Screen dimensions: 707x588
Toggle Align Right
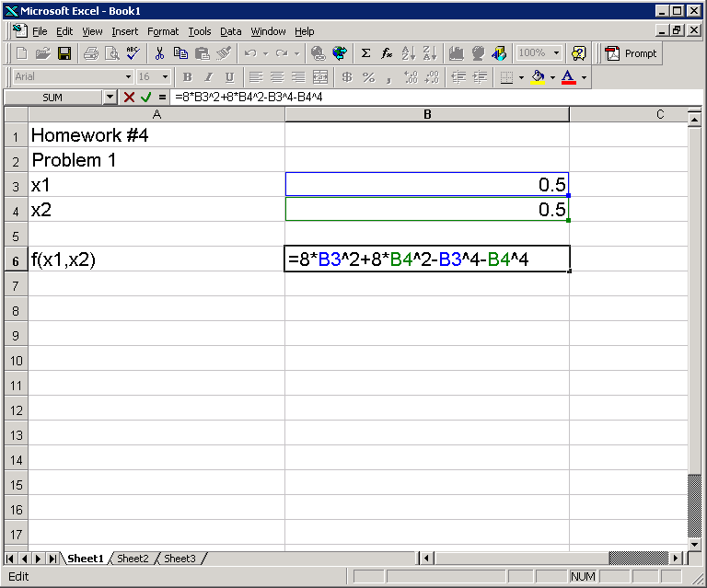point(298,77)
